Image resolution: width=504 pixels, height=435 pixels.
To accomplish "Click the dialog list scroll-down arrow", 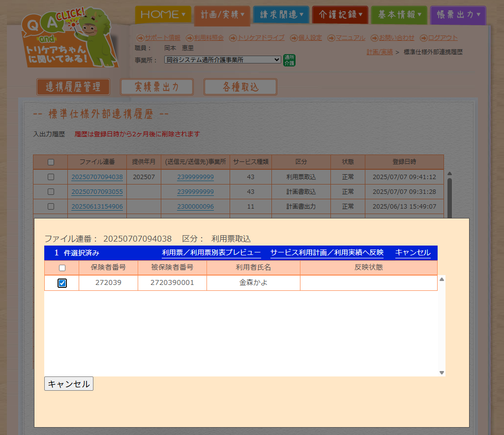I will [442, 373].
